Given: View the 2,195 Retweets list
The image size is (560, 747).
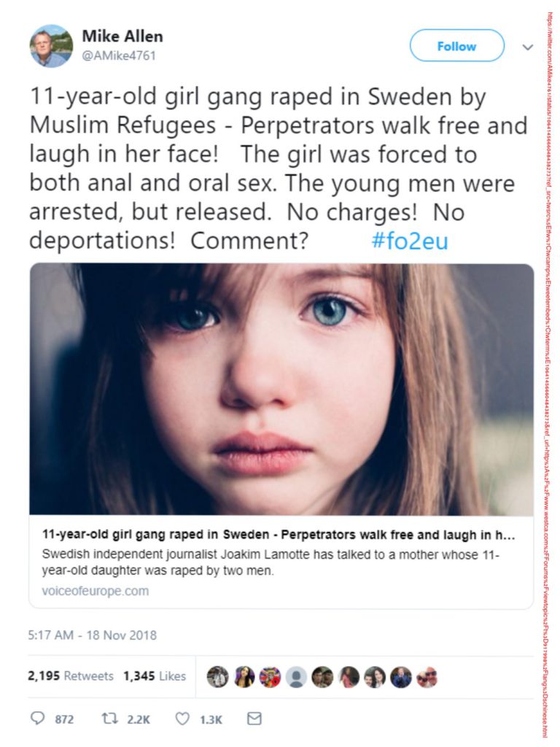Looking at the screenshot, I should click(x=71, y=676).
